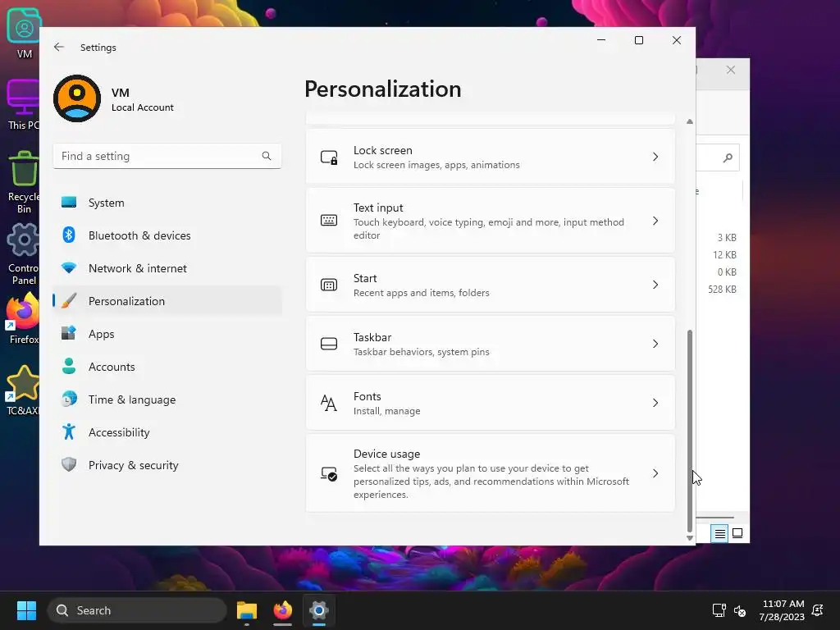Image resolution: width=840 pixels, height=630 pixels.
Task: Click the search icon in background window
Action: (728, 157)
